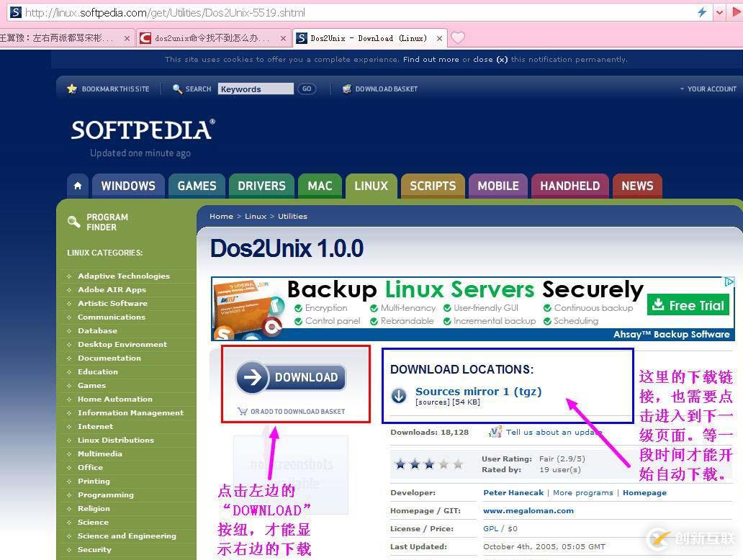Screen dimensions: 743x560
Task: Open the Artistic Software category
Action: pyautogui.click(x=112, y=303)
